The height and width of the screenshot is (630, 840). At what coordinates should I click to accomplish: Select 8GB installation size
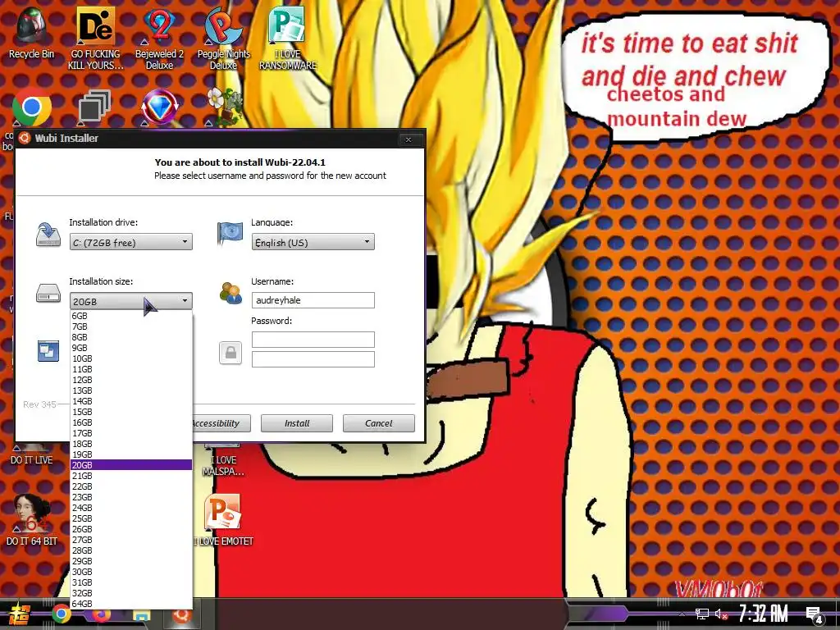coord(131,337)
